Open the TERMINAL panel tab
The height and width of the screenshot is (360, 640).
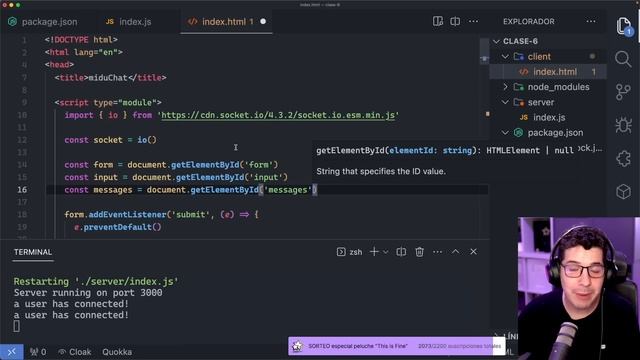pyautogui.click(x=33, y=252)
